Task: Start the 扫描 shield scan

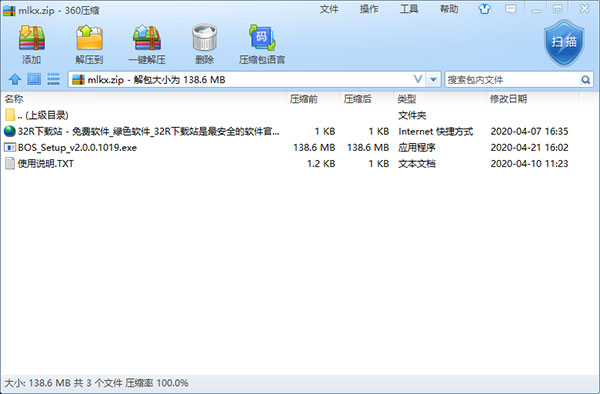Action: pyautogui.click(x=564, y=42)
